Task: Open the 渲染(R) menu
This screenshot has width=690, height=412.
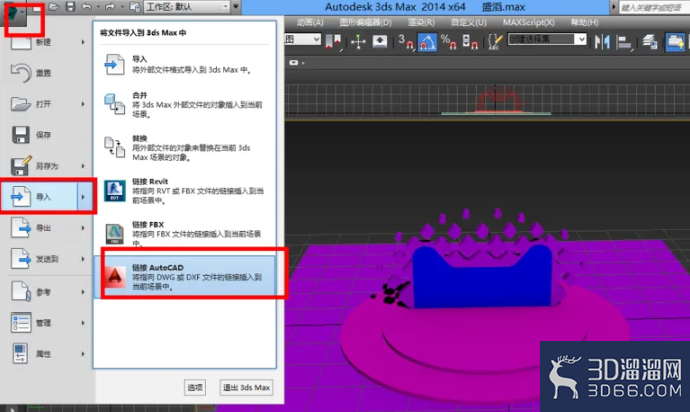Action: pos(421,22)
